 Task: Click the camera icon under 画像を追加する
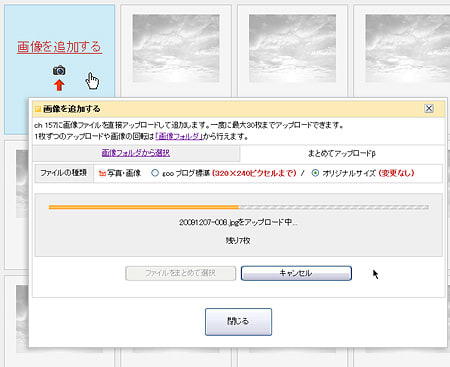click(59, 70)
